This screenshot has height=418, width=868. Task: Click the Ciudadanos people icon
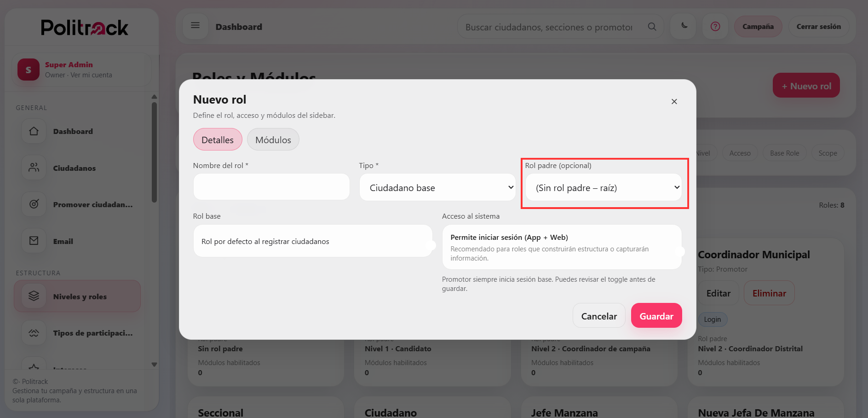[x=33, y=168]
